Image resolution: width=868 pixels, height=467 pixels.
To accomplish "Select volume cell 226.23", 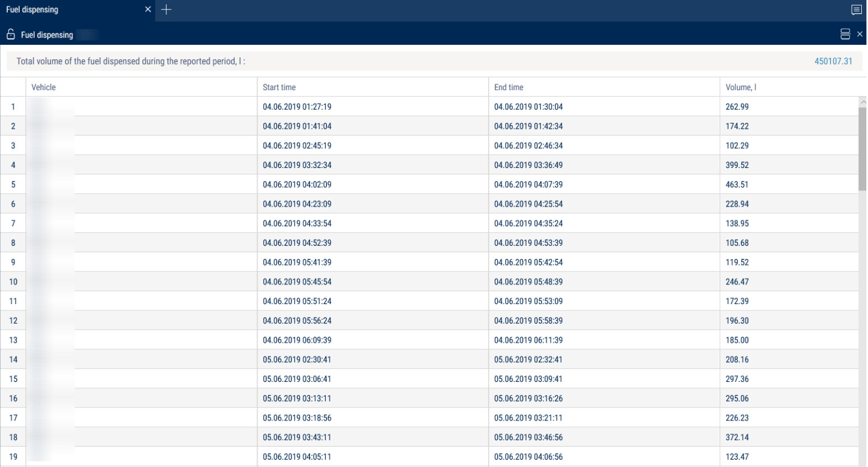I will (737, 418).
